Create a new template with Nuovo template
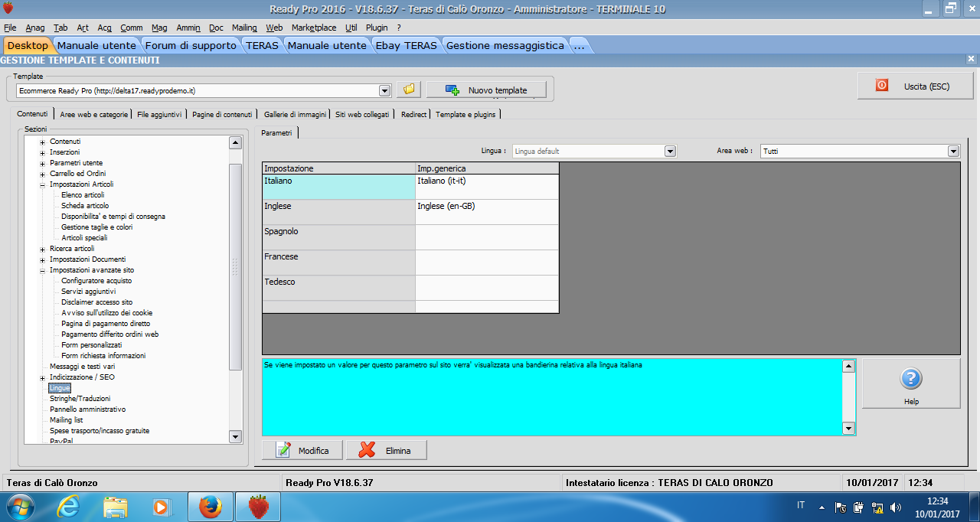 pyautogui.click(x=487, y=90)
